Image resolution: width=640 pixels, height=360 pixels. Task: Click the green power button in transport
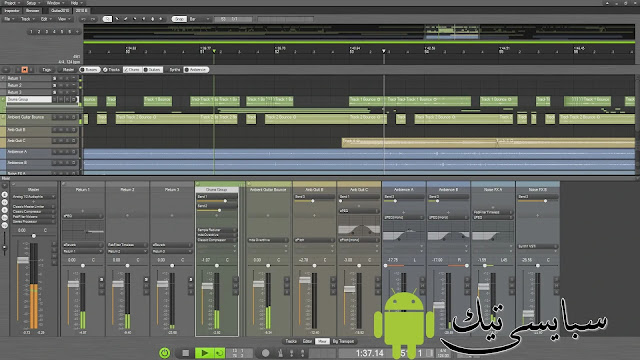tap(164, 353)
